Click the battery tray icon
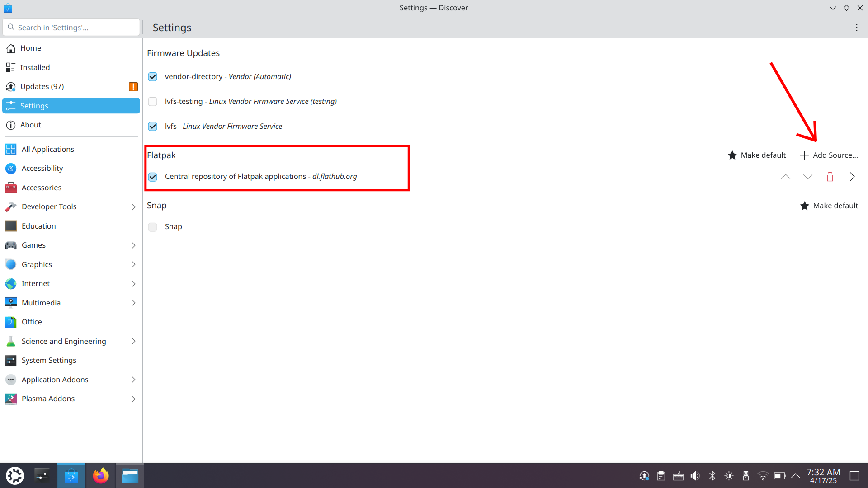The height and width of the screenshot is (488, 868). point(779,476)
